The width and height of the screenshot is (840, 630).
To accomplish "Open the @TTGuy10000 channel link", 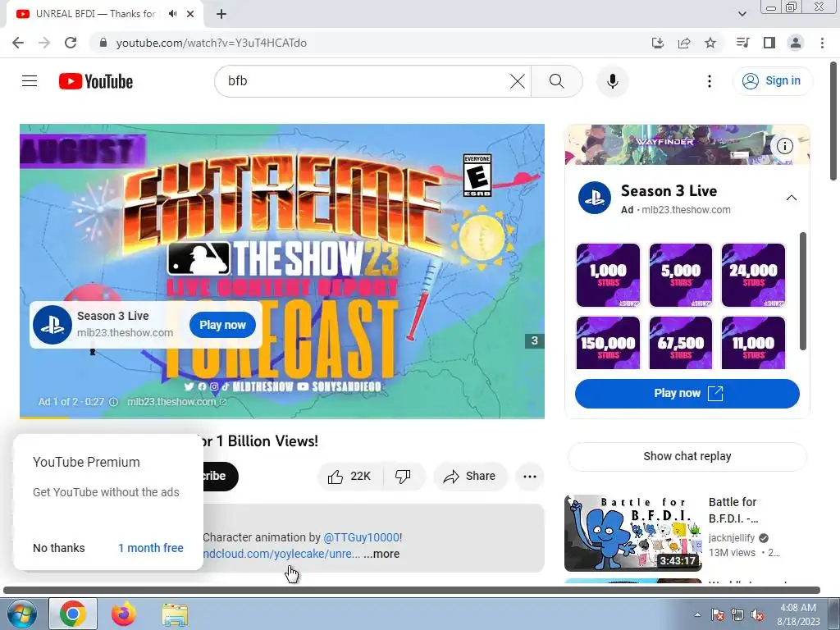I will coord(361,537).
